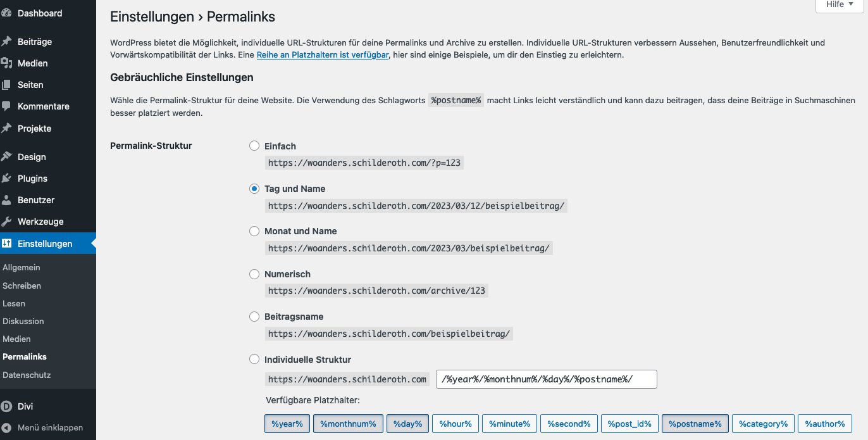Click the Design paintbrush icon
This screenshot has height=440, width=868.
[6, 157]
